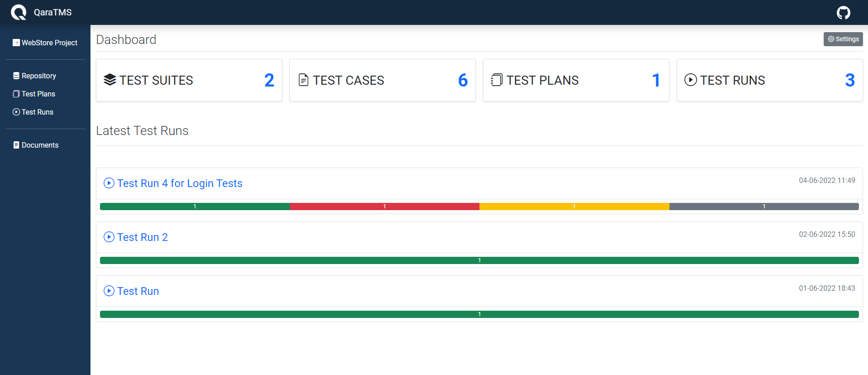Click the Test Runs card play icon
Screen dimensions: 868x375
[x=691, y=80]
